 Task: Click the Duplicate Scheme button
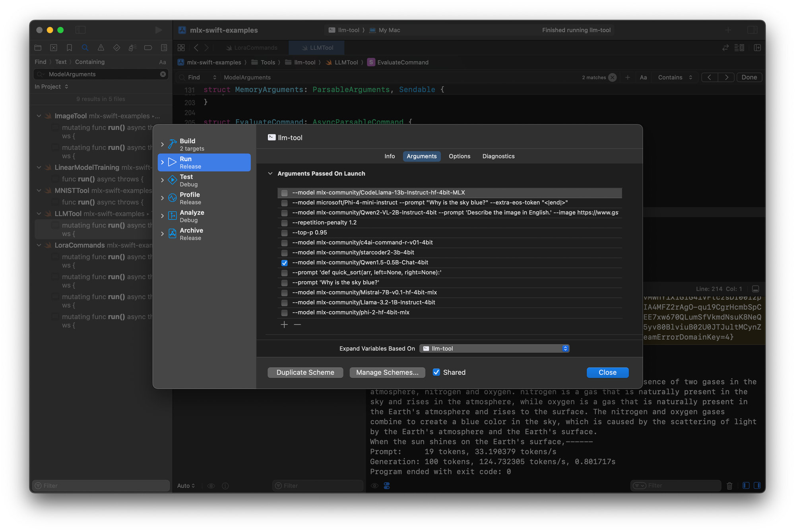[305, 372]
